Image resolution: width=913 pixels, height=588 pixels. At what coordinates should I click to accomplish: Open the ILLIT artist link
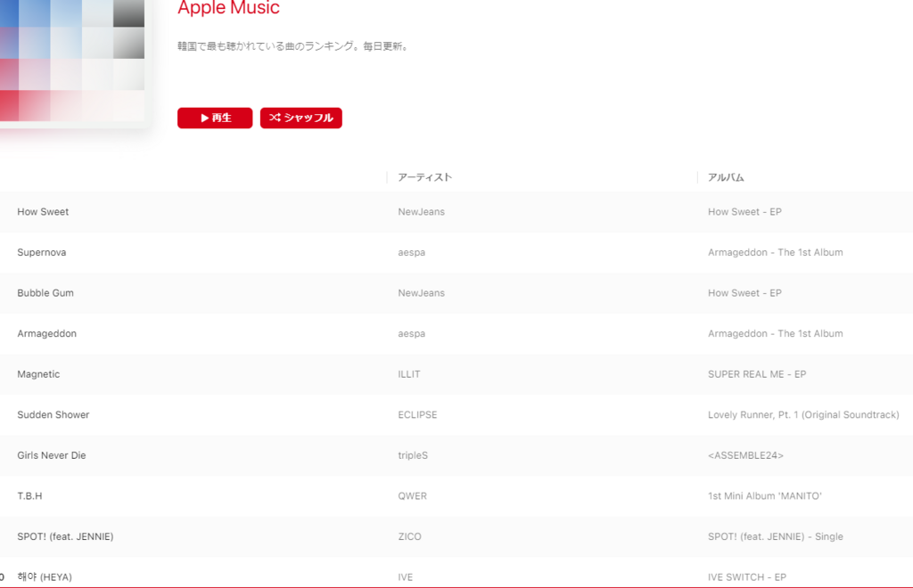[408, 374]
